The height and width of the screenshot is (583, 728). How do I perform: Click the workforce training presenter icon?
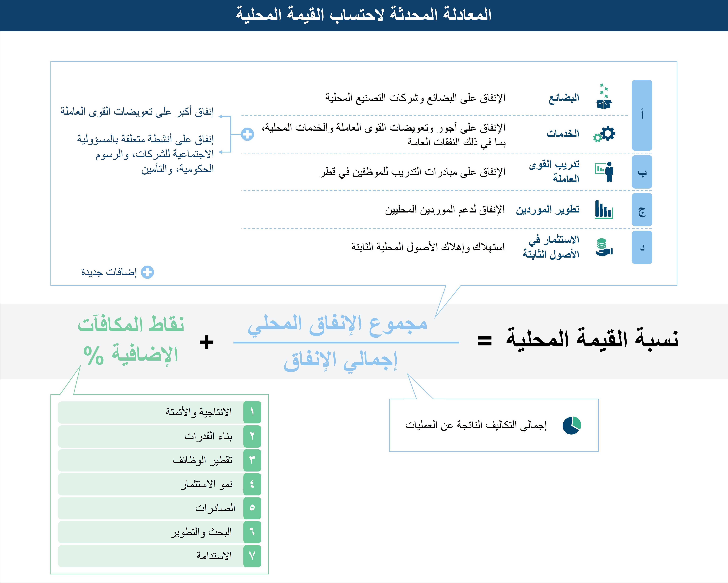604,172
